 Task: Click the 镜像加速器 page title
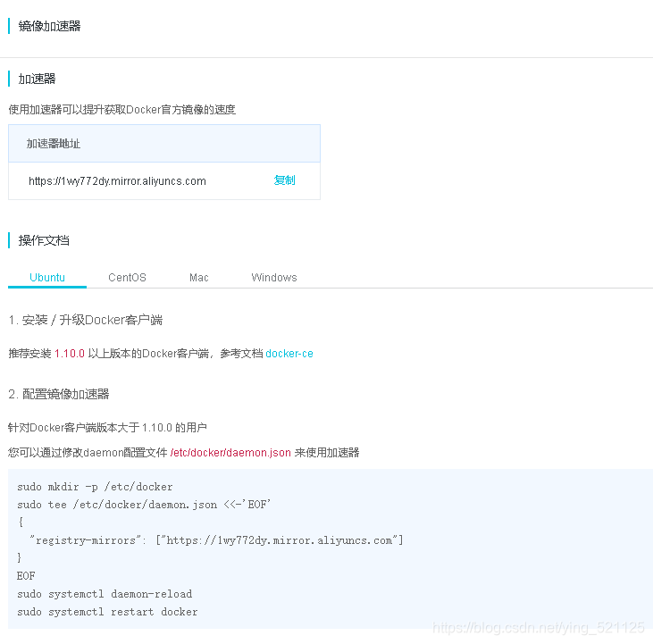49,26
